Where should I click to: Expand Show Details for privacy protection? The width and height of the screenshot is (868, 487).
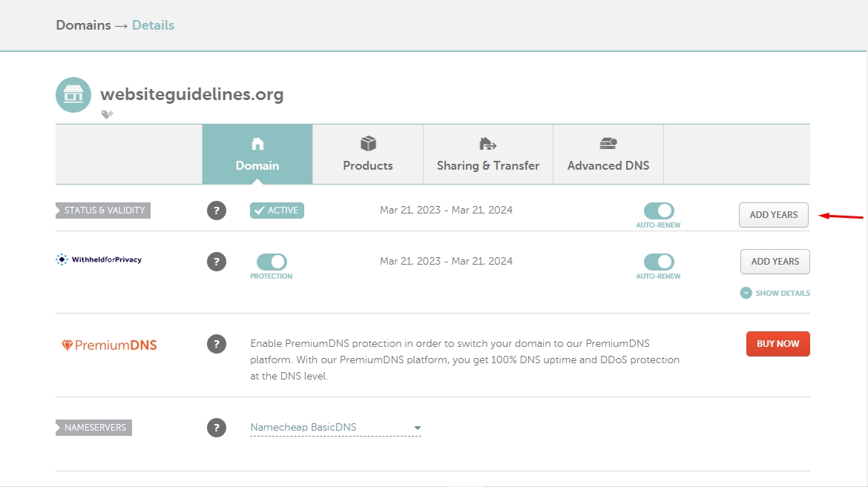775,293
